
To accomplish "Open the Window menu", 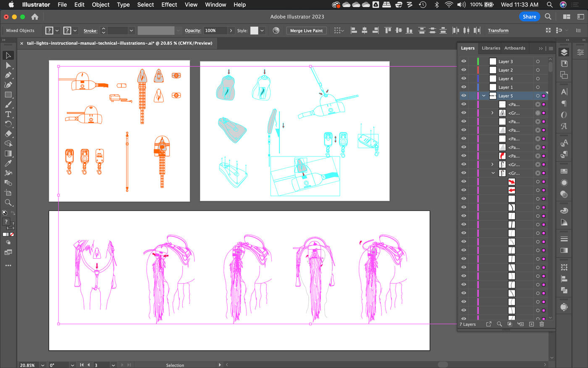I will (x=215, y=5).
